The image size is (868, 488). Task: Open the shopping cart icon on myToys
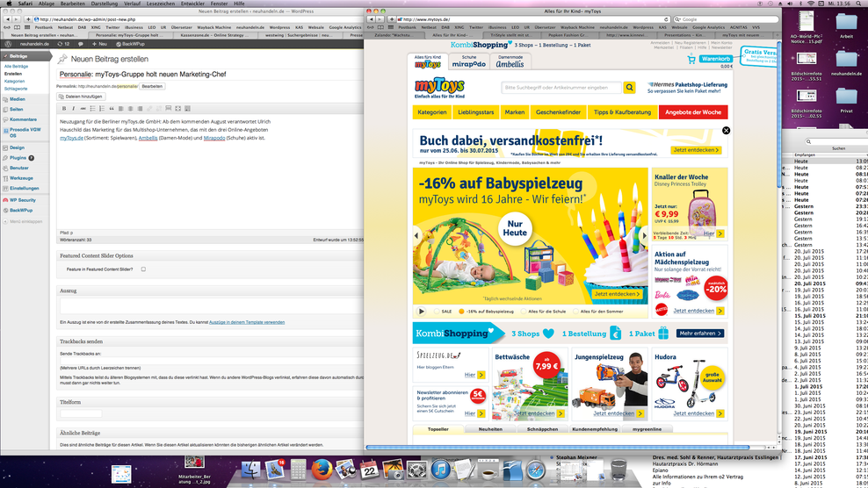click(x=691, y=59)
